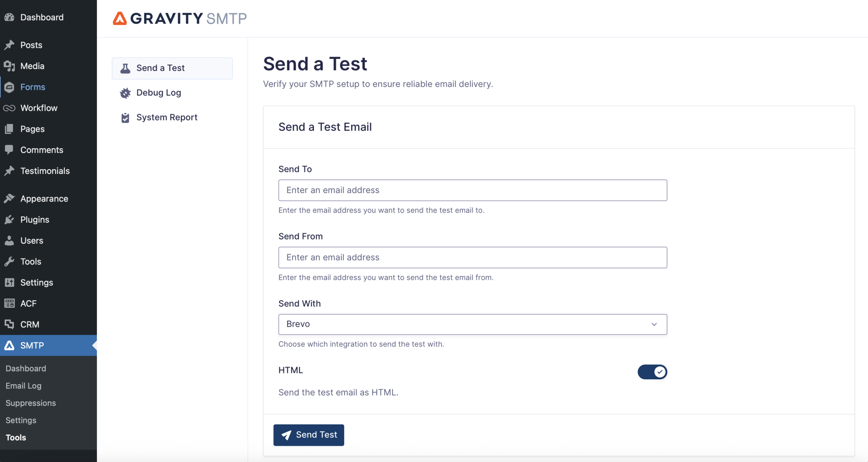Viewport: 868px width, 462px height.
Task: Click the paper plane icon on Send Test
Action: coord(286,435)
